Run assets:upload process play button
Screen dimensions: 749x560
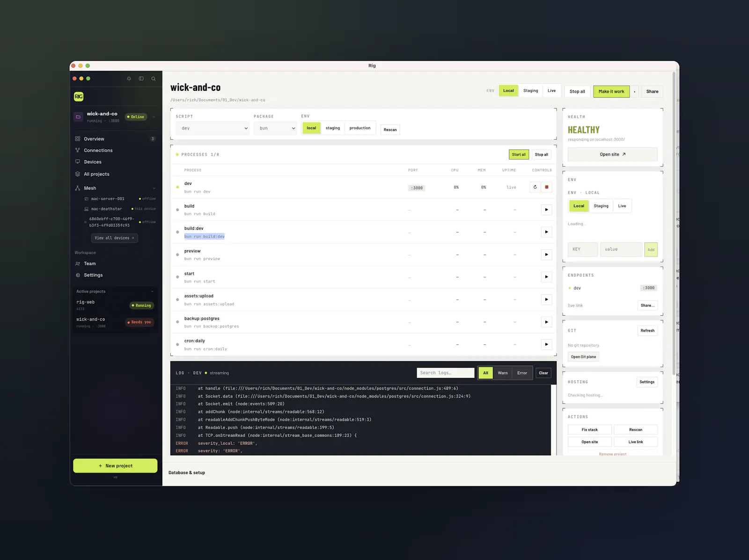tap(546, 299)
